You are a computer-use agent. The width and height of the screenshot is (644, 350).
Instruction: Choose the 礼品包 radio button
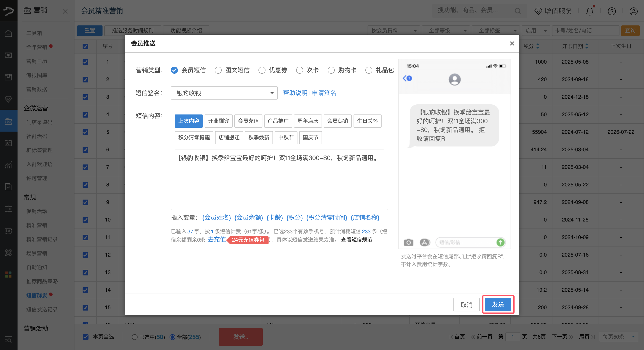pos(369,70)
